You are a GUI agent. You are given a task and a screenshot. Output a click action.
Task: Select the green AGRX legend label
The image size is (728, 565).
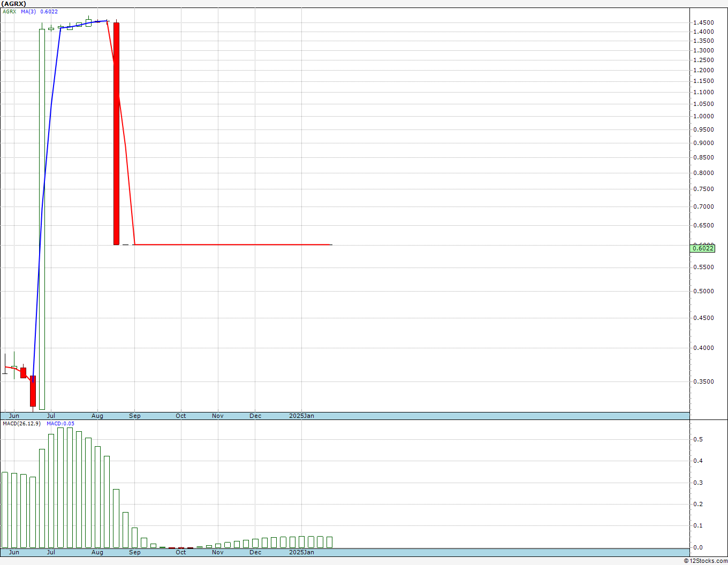coord(9,12)
